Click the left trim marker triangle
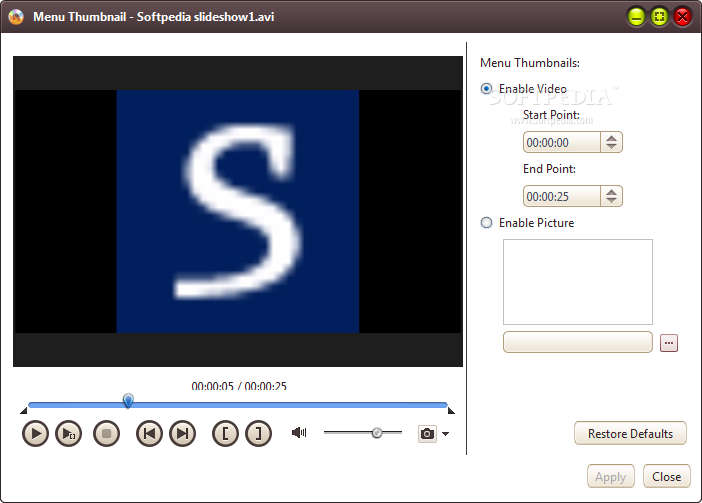The width and height of the screenshot is (702, 503). [x=24, y=410]
